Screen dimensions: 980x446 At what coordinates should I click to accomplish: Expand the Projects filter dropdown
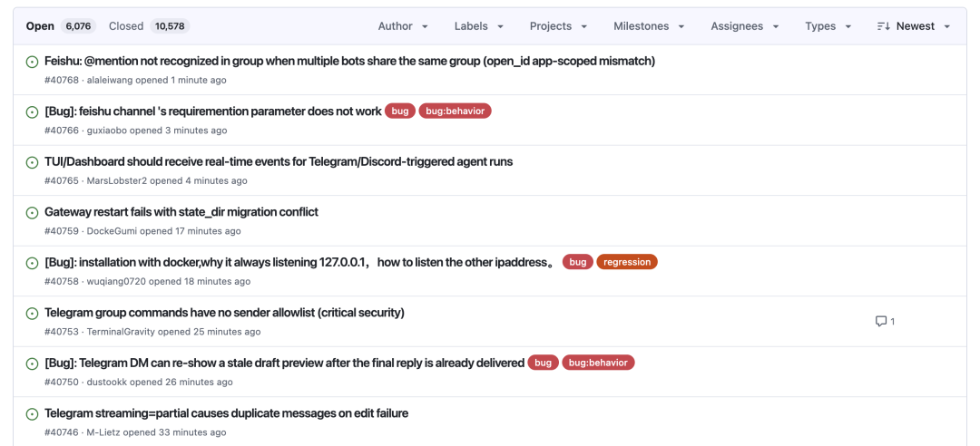[558, 26]
